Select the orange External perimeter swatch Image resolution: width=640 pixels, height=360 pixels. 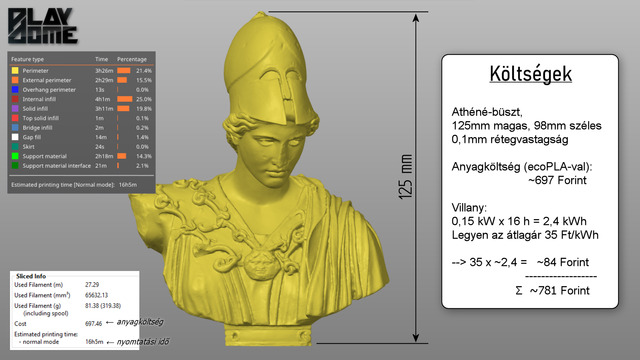tap(15, 80)
